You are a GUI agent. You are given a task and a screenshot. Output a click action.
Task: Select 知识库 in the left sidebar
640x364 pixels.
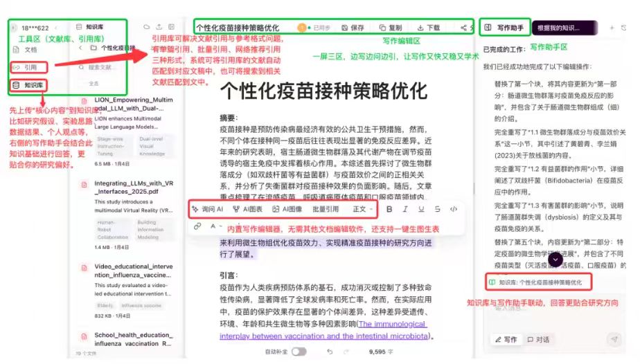(x=30, y=85)
